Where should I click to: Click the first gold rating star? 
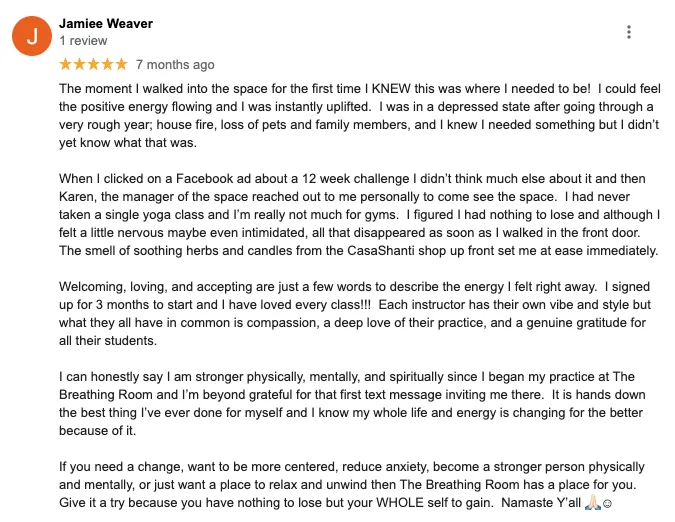(66, 65)
